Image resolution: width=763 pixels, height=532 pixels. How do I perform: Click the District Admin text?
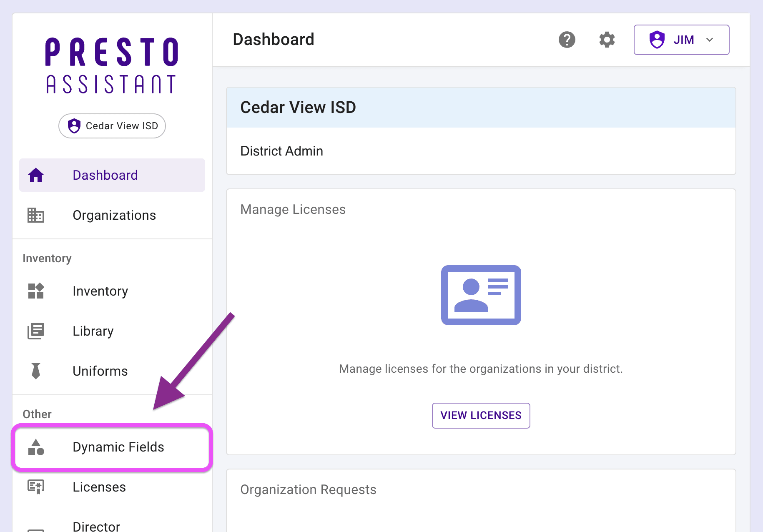[281, 151]
